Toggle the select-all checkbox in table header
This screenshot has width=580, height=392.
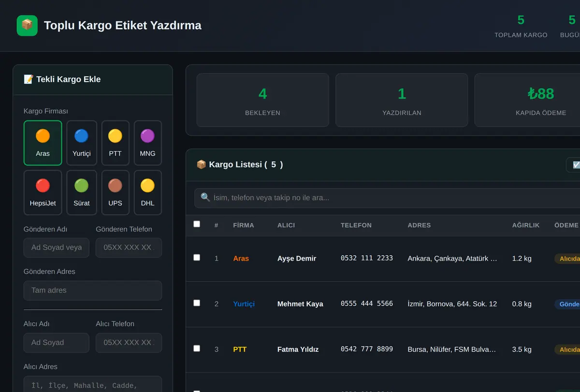197,224
